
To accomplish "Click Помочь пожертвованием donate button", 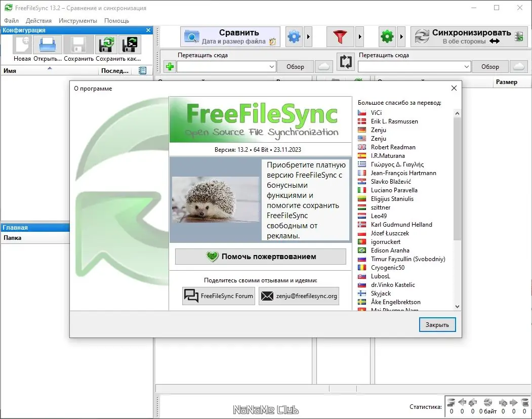I will 261,257.
